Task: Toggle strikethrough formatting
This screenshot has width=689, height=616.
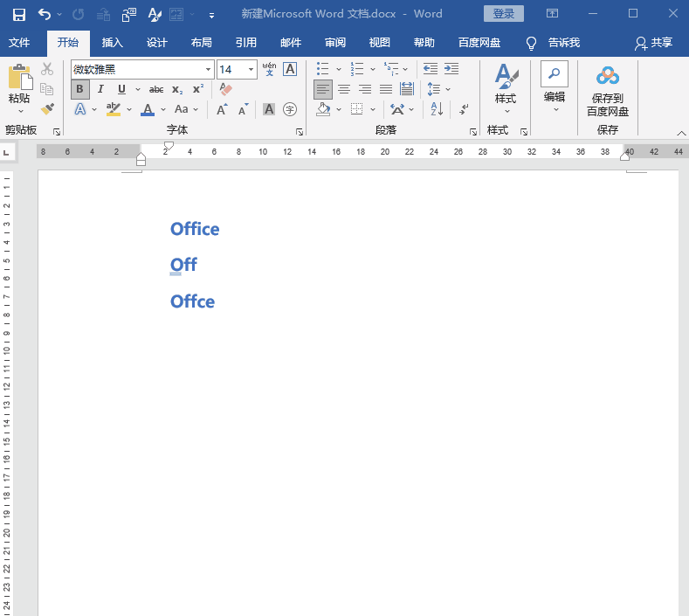Action: tap(156, 90)
